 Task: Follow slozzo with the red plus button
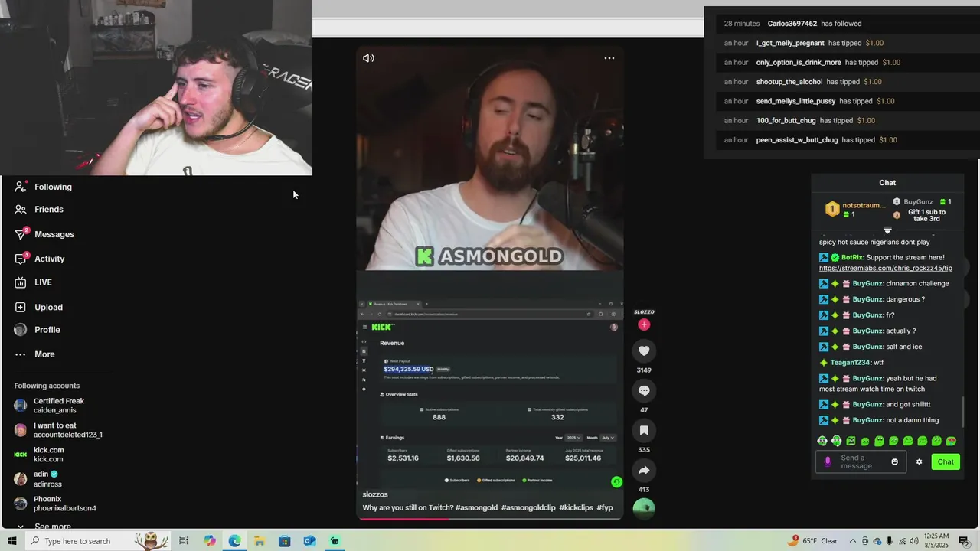click(x=644, y=324)
